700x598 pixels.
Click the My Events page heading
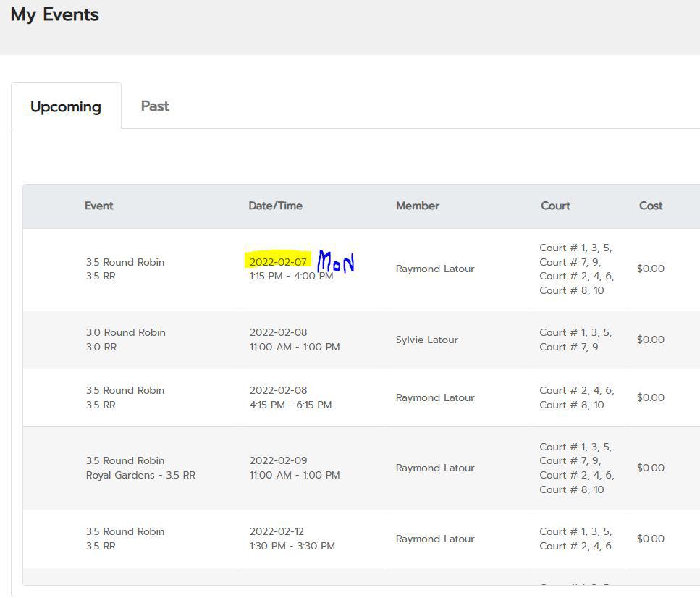click(54, 14)
